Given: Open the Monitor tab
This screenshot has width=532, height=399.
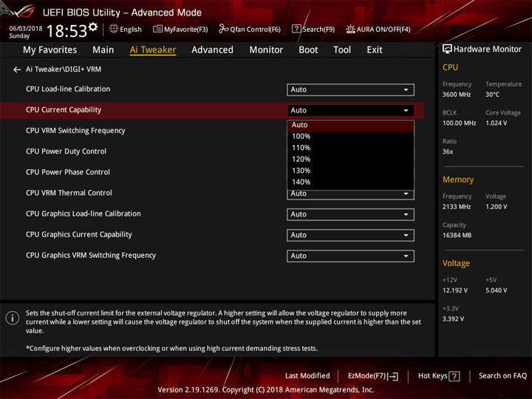Looking at the screenshot, I should (x=266, y=50).
